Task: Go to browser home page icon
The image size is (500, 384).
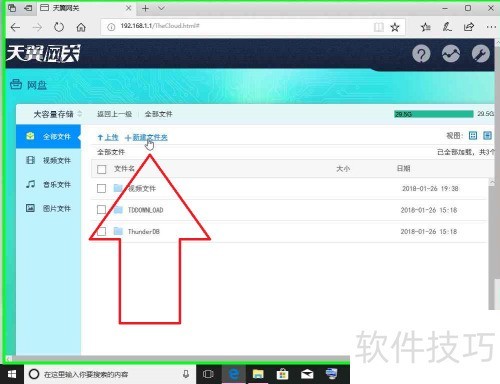Action: (x=81, y=27)
